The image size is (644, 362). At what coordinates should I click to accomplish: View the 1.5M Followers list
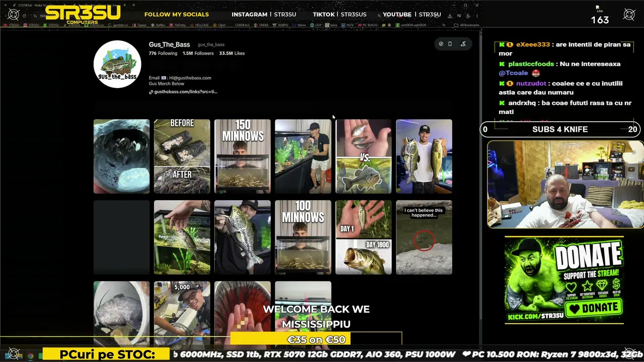(x=198, y=53)
